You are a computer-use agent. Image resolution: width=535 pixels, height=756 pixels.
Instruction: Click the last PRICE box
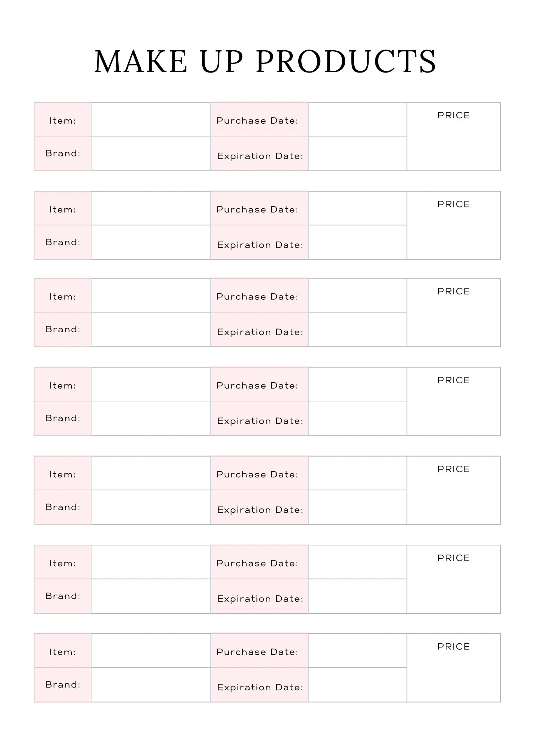(x=454, y=668)
